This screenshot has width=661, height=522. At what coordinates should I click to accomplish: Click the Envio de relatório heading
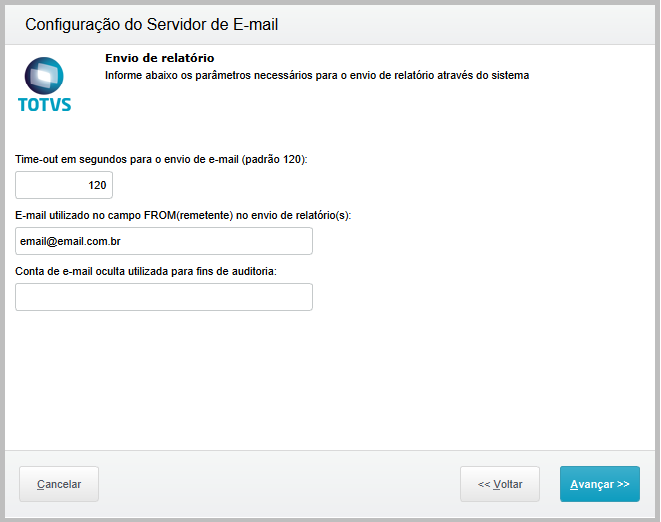[x=160, y=58]
